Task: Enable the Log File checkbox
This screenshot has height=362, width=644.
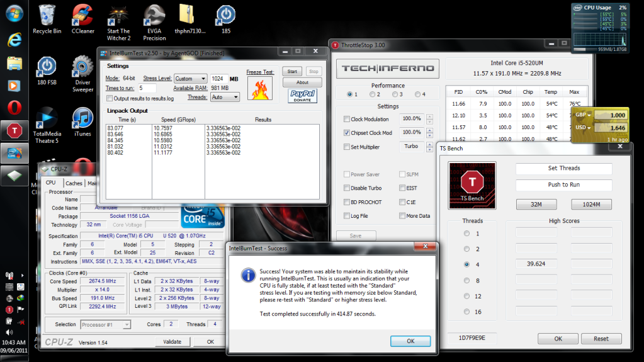Action: coord(347,216)
